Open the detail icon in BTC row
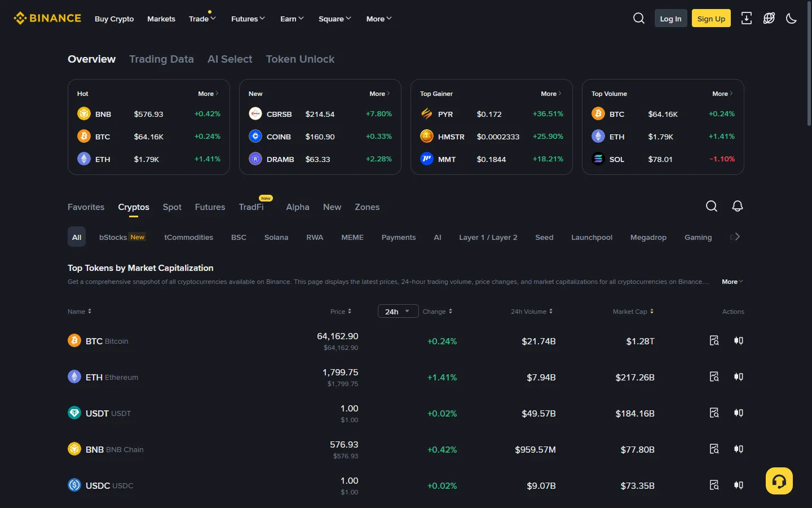This screenshot has width=812, height=508. coord(714,340)
